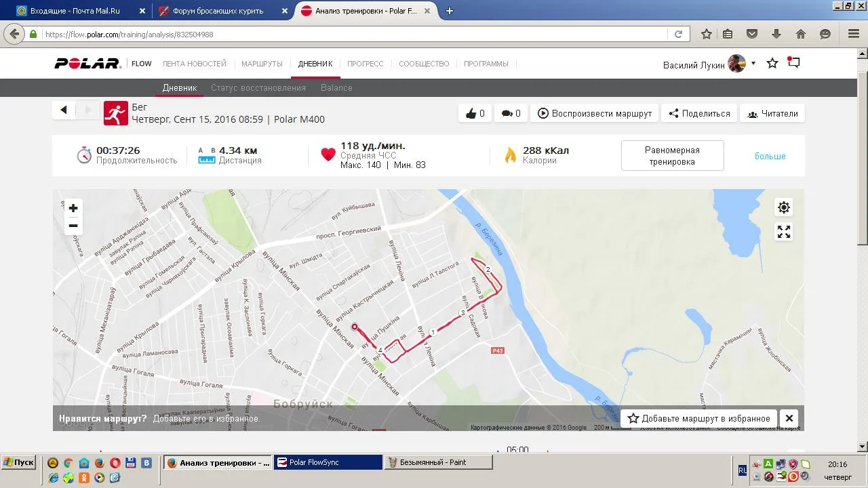Click the Равномерная тренировка button
This screenshot has width=868, height=488.
[x=672, y=156]
